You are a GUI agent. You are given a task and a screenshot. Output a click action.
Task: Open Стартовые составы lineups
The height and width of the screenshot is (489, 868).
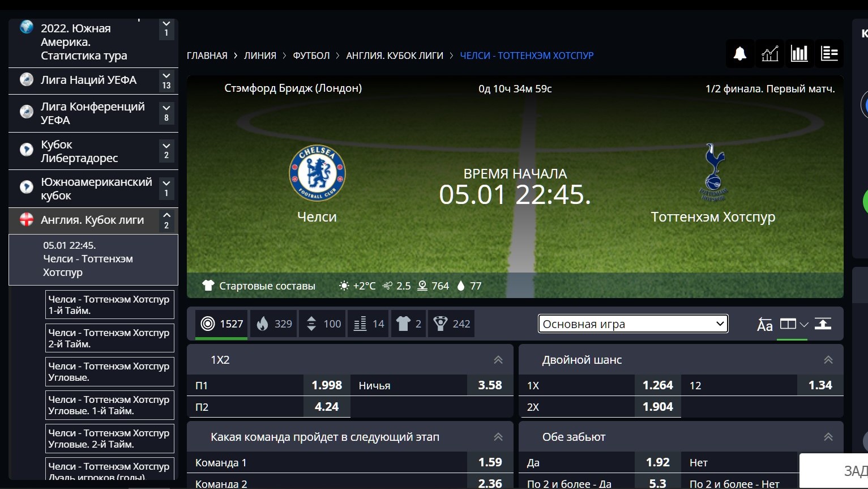(259, 286)
